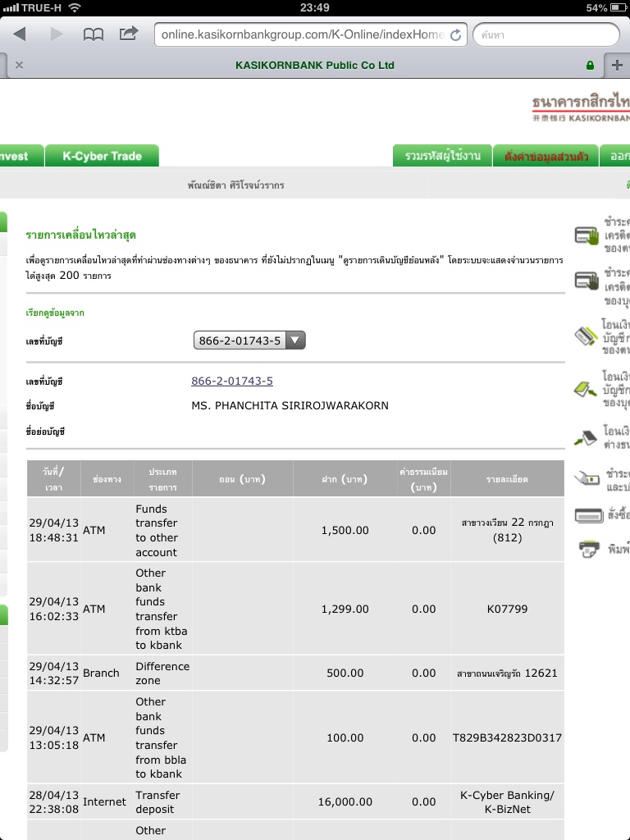Image resolution: width=630 pixels, height=840 pixels.
Task: Click the ฝาก (บาท) deposit column header
Action: (x=344, y=479)
